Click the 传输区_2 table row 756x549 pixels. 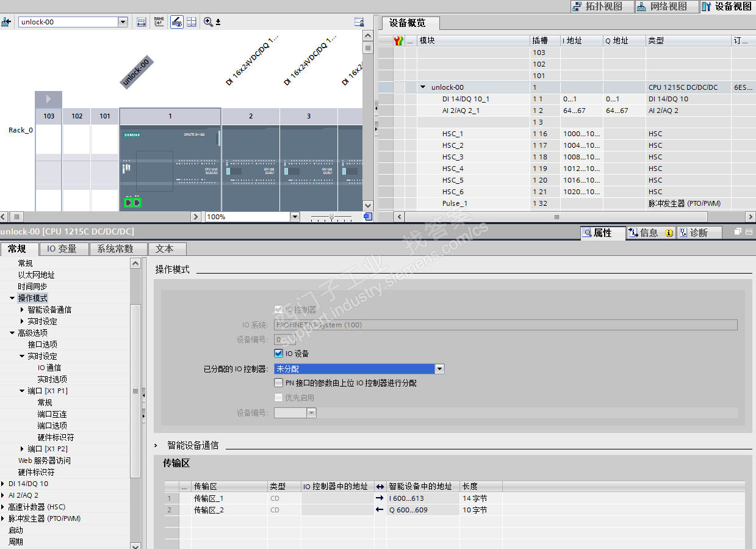(x=454, y=510)
